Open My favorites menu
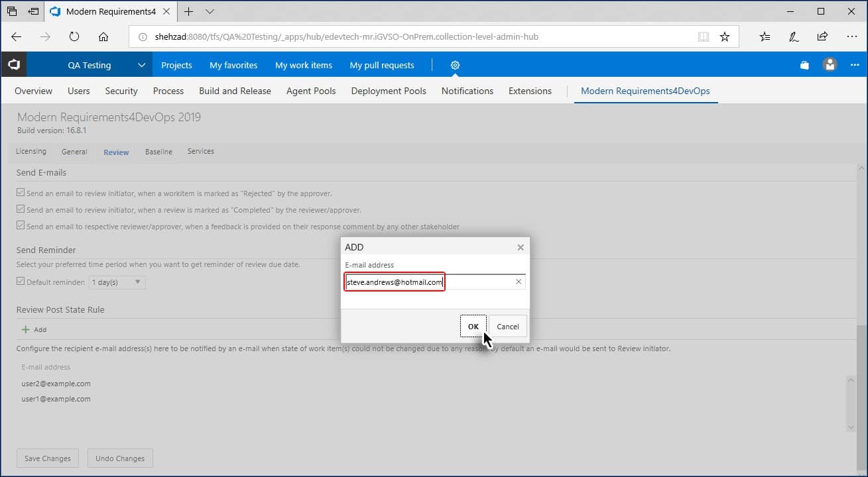Screen dimensions: 868x477 (233, 65)
